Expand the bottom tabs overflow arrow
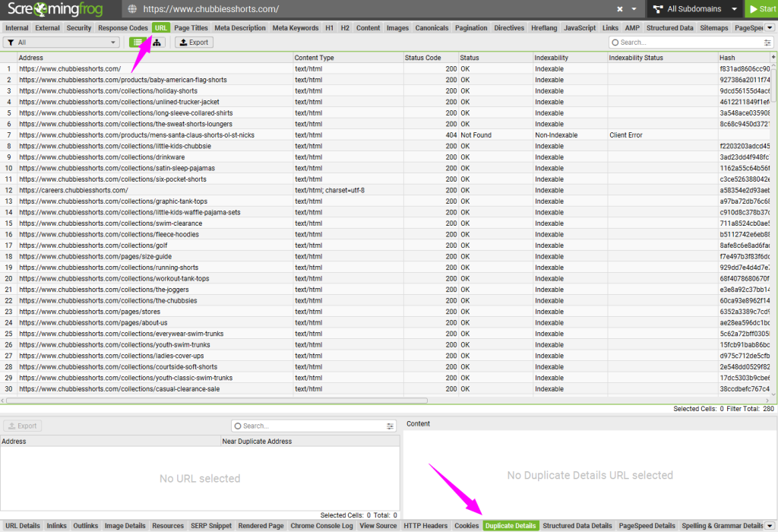 tap(770, 526)
